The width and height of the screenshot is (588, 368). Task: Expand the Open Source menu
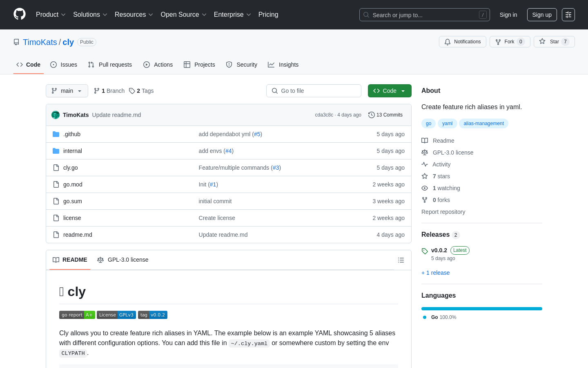184,15
